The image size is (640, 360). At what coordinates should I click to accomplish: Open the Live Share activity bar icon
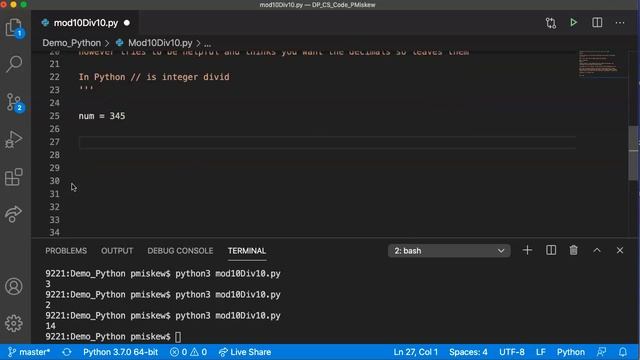tap(13, 213)
